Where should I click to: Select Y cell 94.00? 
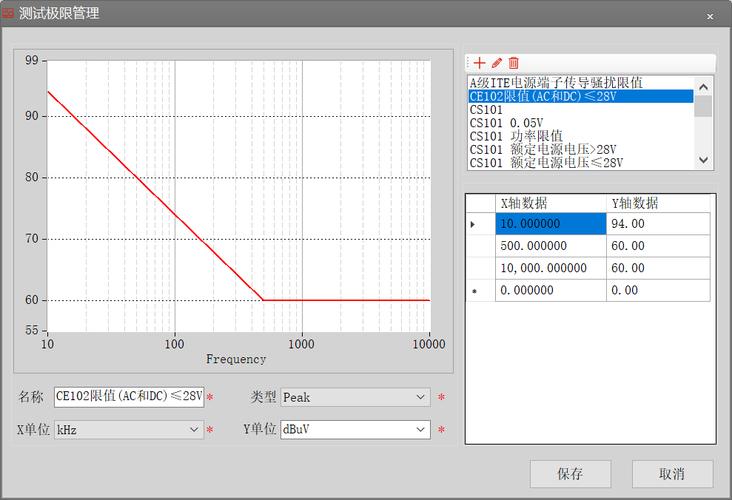point(658,224)
